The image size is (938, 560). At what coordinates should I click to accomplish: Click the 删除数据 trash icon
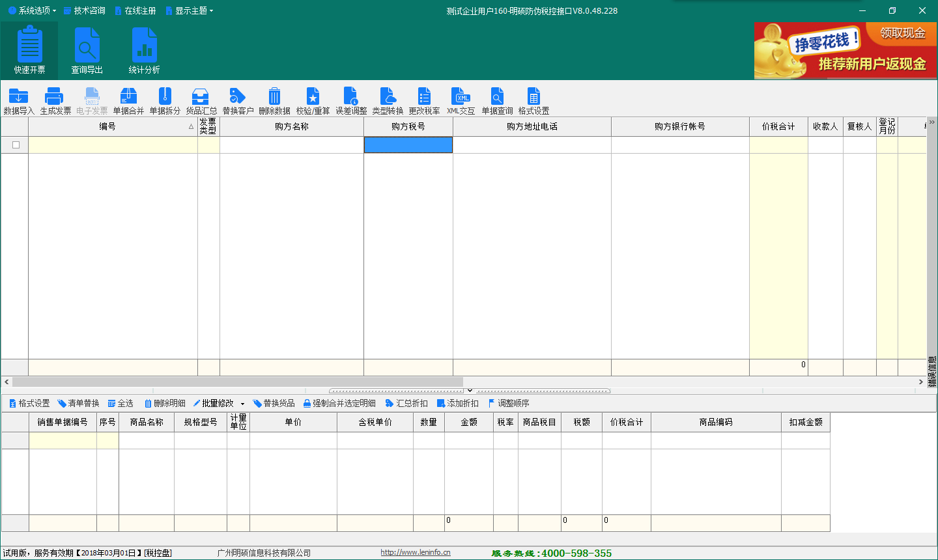pos(274,96)
